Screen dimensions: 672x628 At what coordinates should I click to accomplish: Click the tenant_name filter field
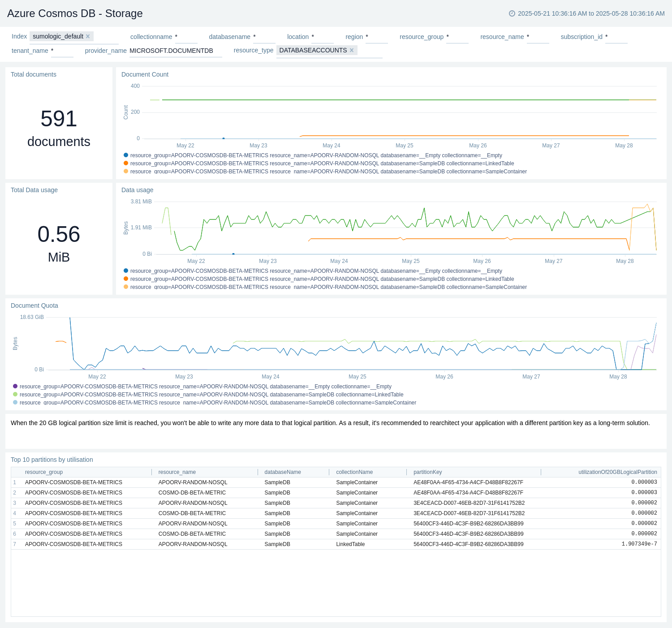pos(62,51)
